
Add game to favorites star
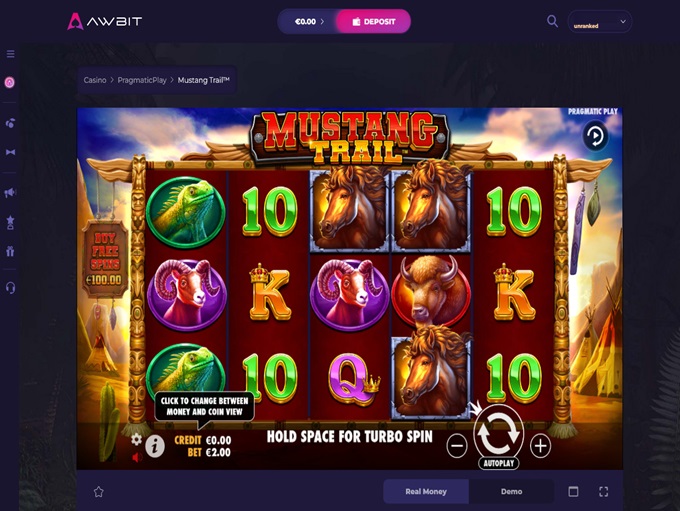(98, 491)
